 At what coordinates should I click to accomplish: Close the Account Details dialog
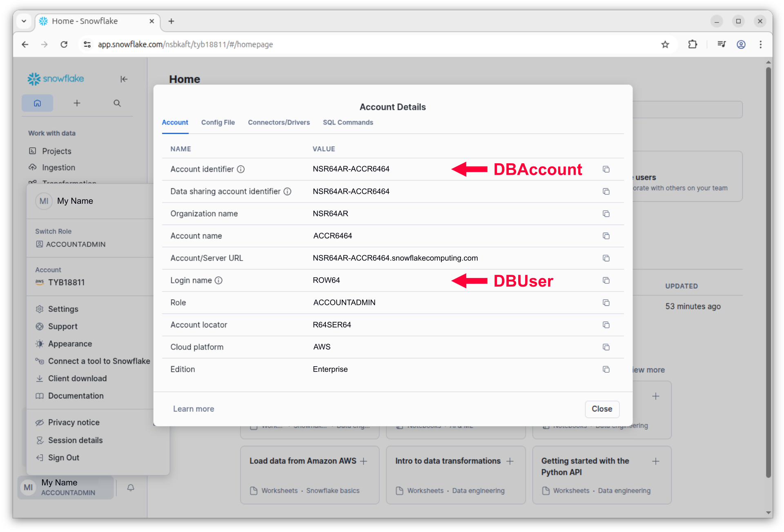tap(601, 409)
